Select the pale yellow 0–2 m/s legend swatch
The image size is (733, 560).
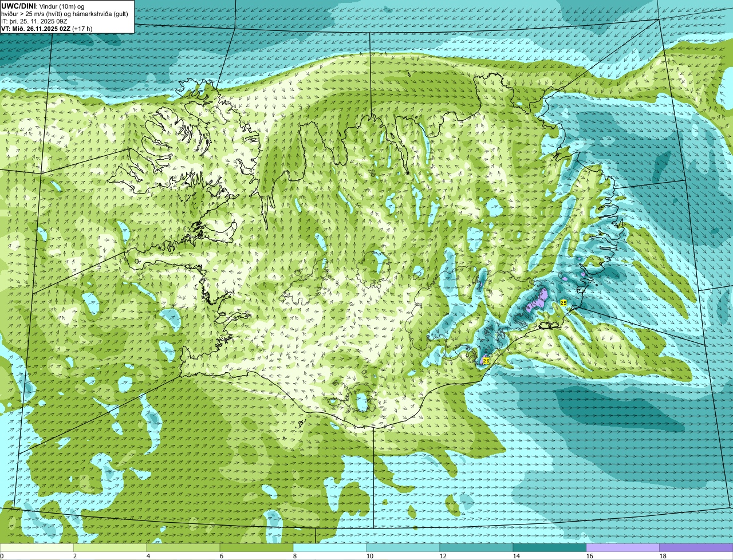[37, 548]
